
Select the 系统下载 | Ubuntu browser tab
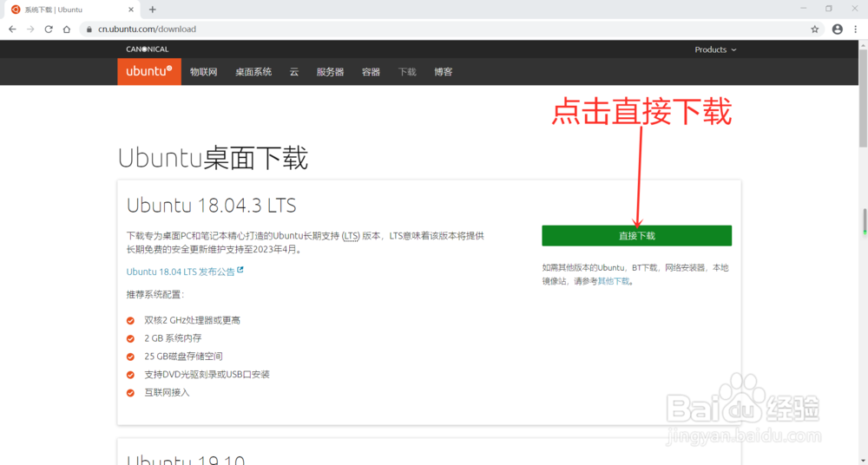coord(73,10)
